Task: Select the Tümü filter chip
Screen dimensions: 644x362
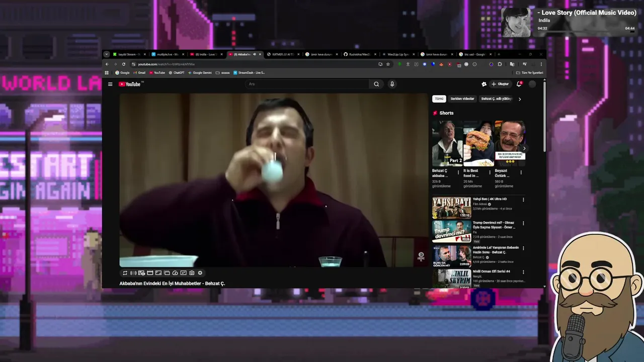Action: coord(439,99)
